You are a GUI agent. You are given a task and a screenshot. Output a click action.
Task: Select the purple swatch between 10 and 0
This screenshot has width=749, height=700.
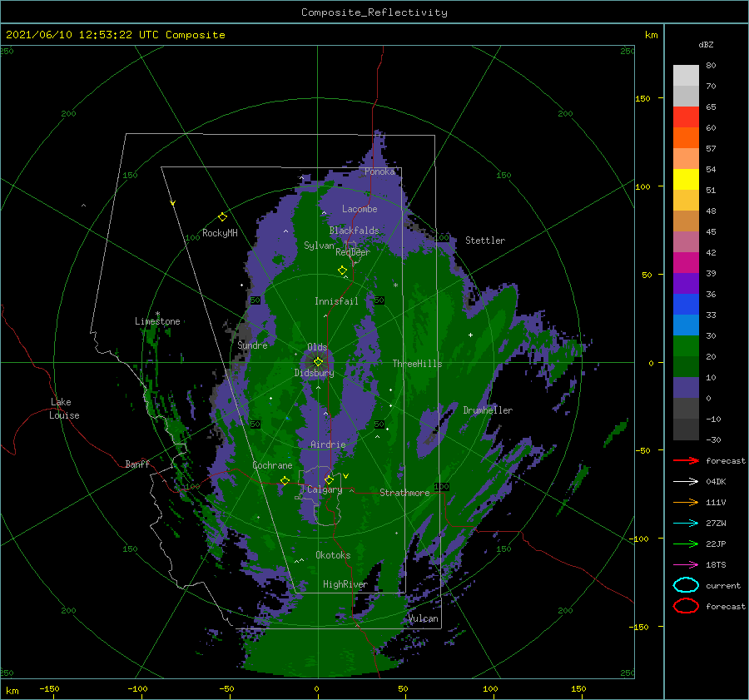click(686, 387)
